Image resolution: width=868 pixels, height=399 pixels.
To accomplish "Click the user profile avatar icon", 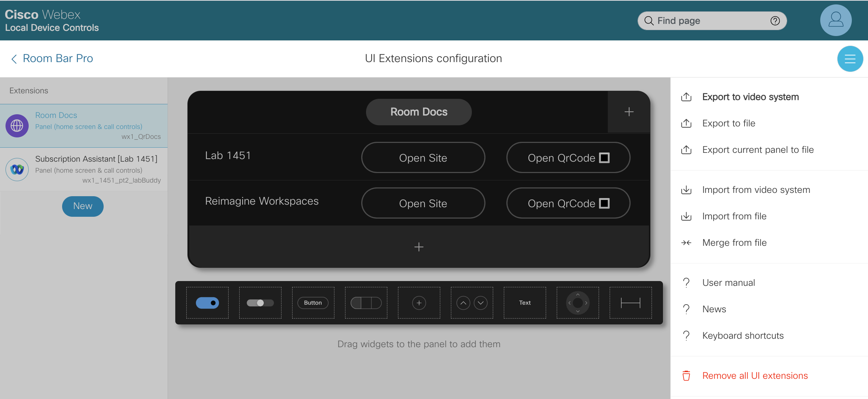I will coord(835,20).
